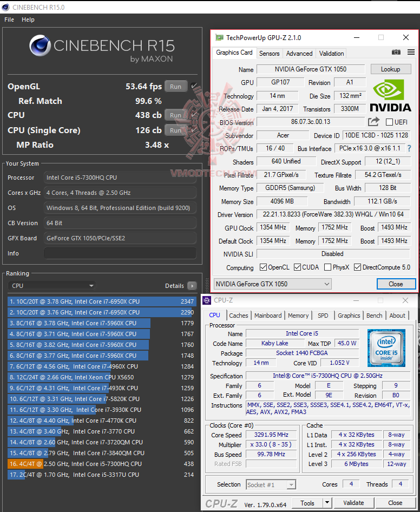Open the Help menu in Cinebench
Viewport: 420px width, 512px height.
[28, 19]
